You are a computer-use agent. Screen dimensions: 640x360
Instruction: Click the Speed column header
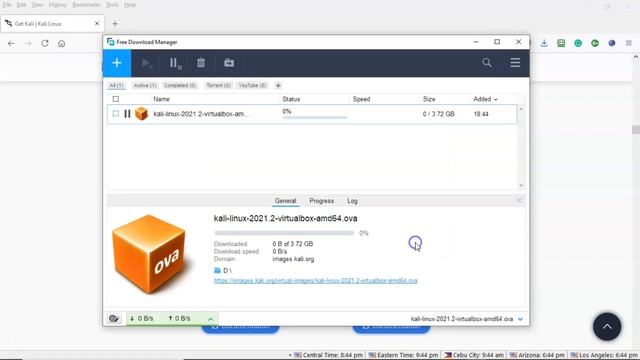tap(361, 99)
